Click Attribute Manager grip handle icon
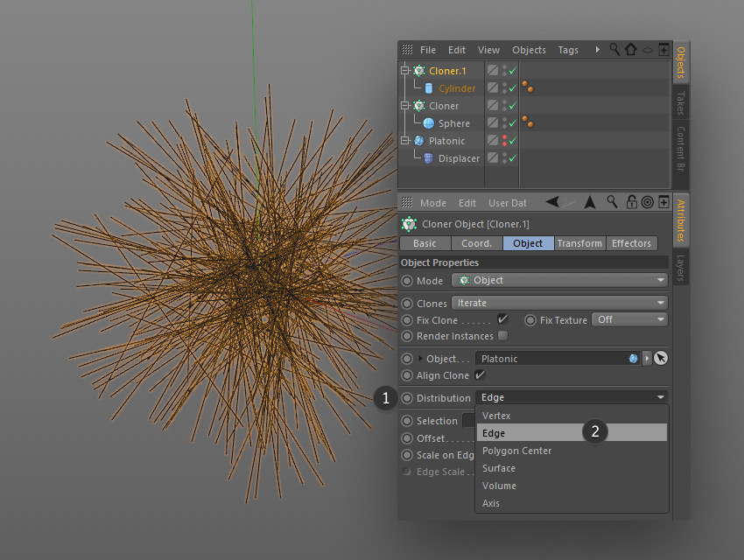This screenshot has width=744, height=560. (407, 202)
